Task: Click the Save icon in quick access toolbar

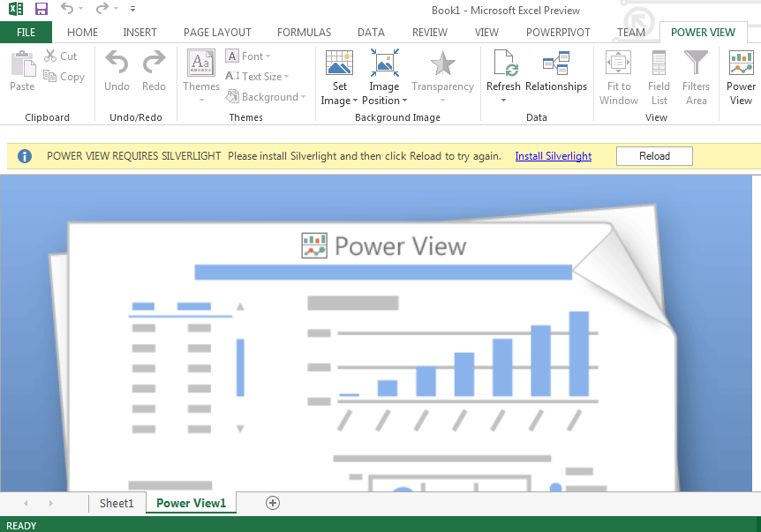Action: (x=41, y=10)
